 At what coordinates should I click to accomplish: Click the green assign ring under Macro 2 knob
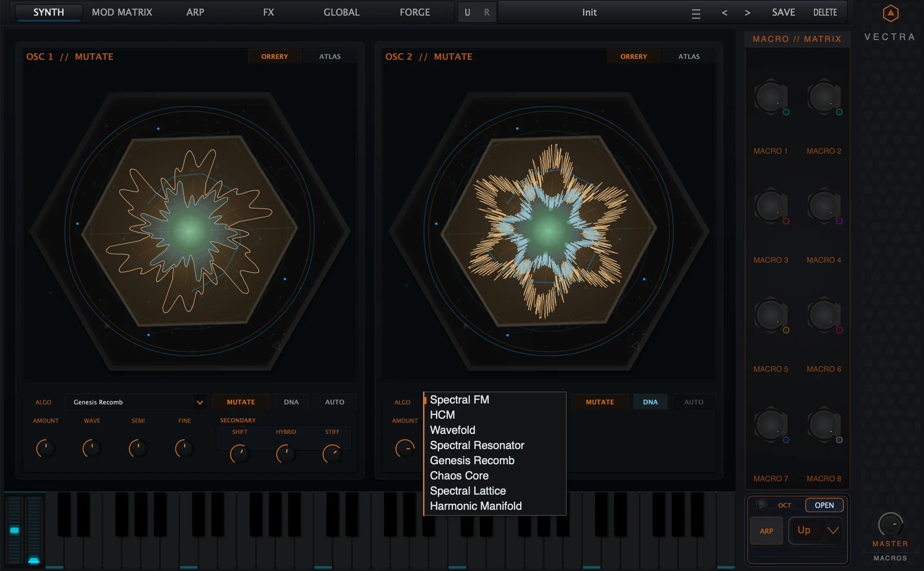[839, 112]
